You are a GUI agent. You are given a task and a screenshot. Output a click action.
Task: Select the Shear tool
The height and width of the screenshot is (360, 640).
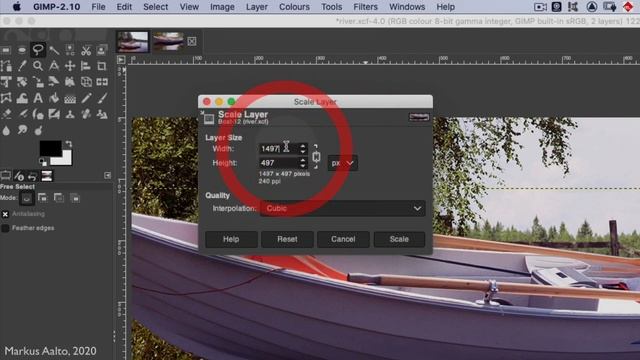click(x=54, y=82)
